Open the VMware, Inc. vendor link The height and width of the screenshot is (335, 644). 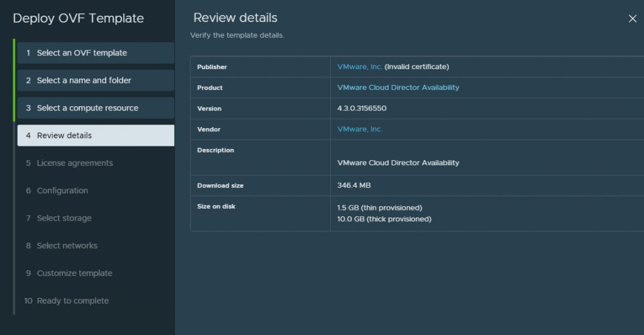pos(359,129)
